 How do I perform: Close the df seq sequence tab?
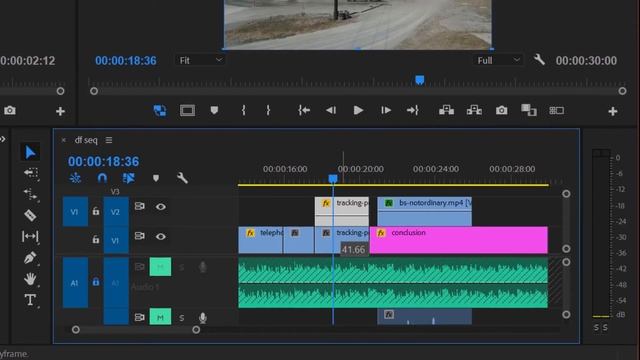point(63,140)
